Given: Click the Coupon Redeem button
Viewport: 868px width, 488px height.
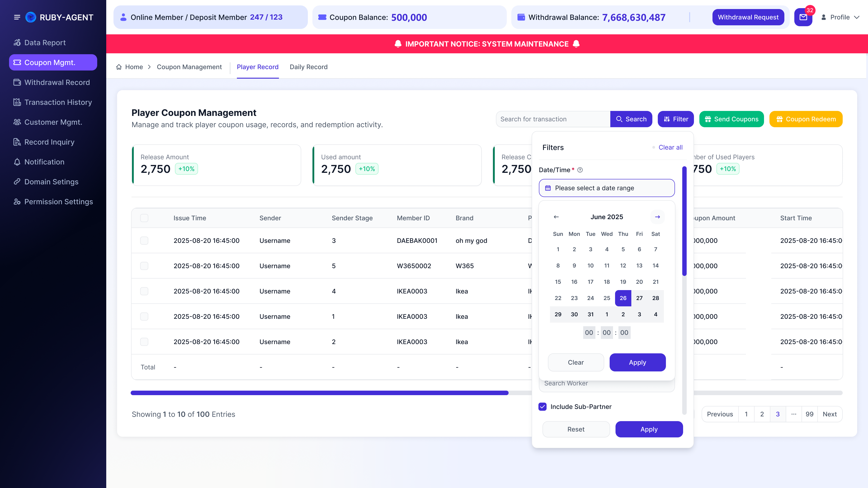Looking at the screenshot, I should [806, 119].
